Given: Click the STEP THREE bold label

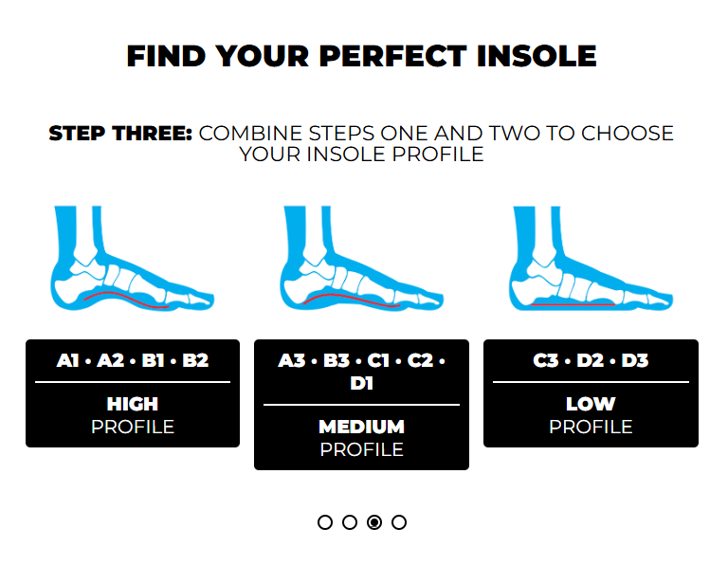Looking at the screenshot, I should pyautogui.click(x=120, y=134).
